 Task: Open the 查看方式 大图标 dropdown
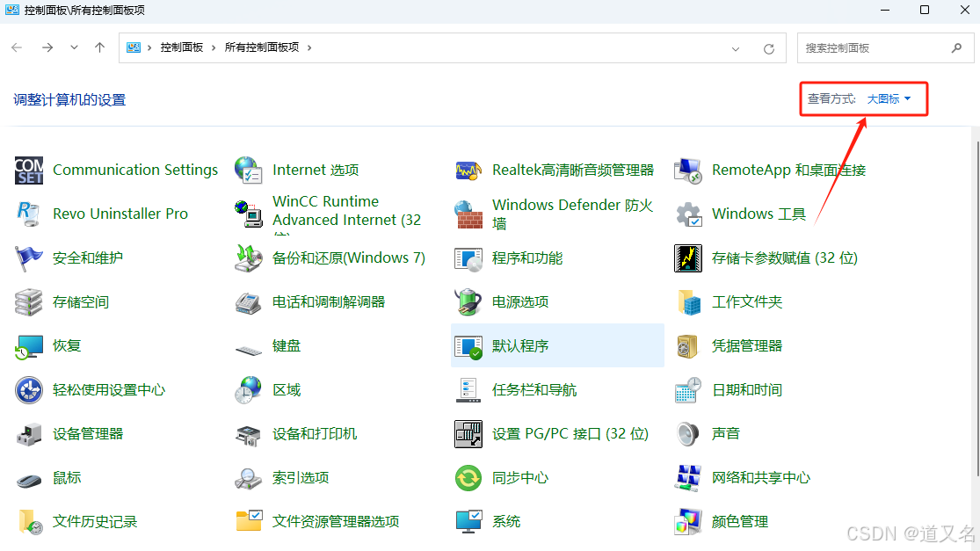[x=889, y=98]
